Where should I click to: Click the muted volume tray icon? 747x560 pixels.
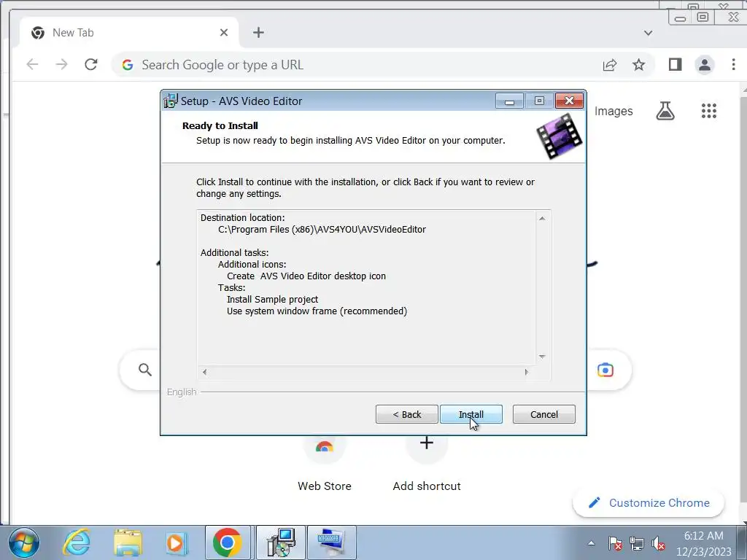(659, 543)
